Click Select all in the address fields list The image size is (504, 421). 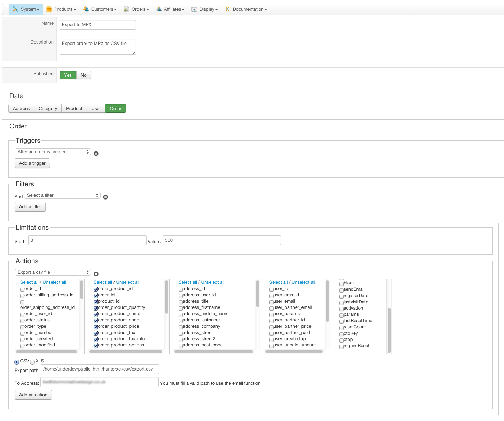(x=188, y=282)
